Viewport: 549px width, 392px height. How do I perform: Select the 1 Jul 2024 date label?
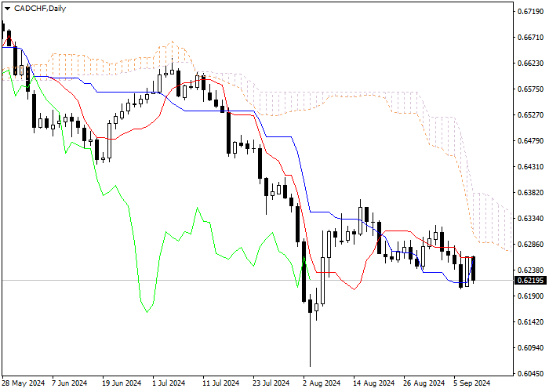(x=169, y=383)
